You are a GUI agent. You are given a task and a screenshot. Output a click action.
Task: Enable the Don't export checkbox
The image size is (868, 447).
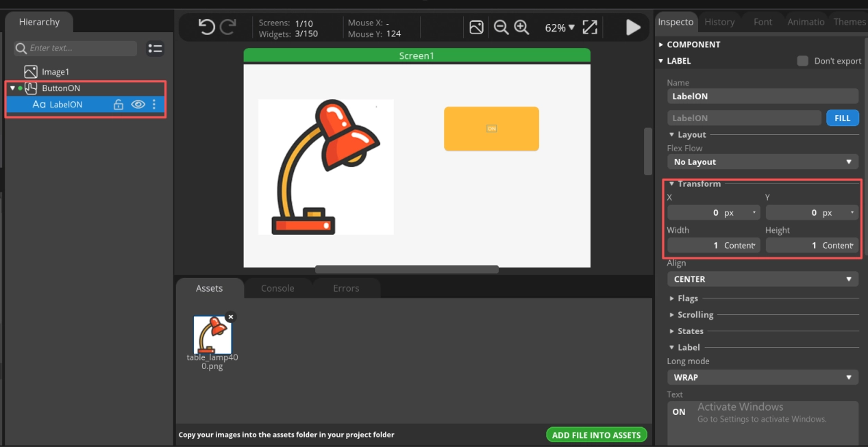[x=802, y=61]
